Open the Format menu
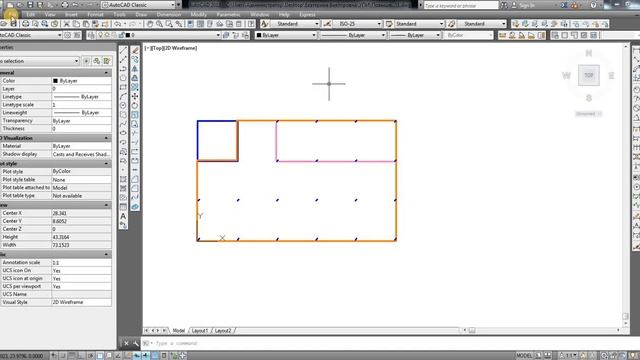The image size is (640, 360). tap(95, 15)
